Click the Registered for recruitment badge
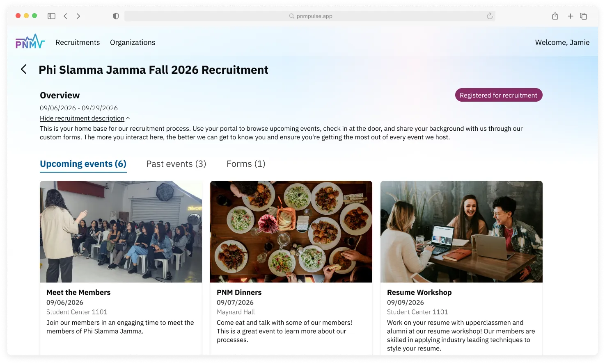 click(498, 95)
